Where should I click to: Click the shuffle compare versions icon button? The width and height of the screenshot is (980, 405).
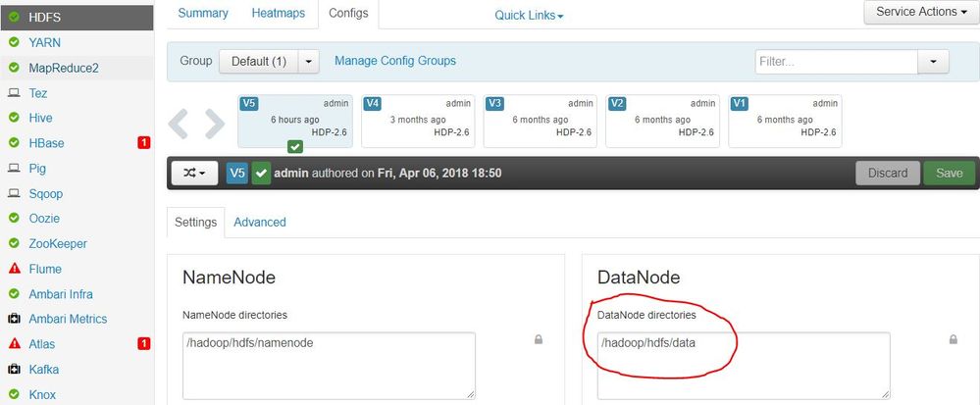194,173
